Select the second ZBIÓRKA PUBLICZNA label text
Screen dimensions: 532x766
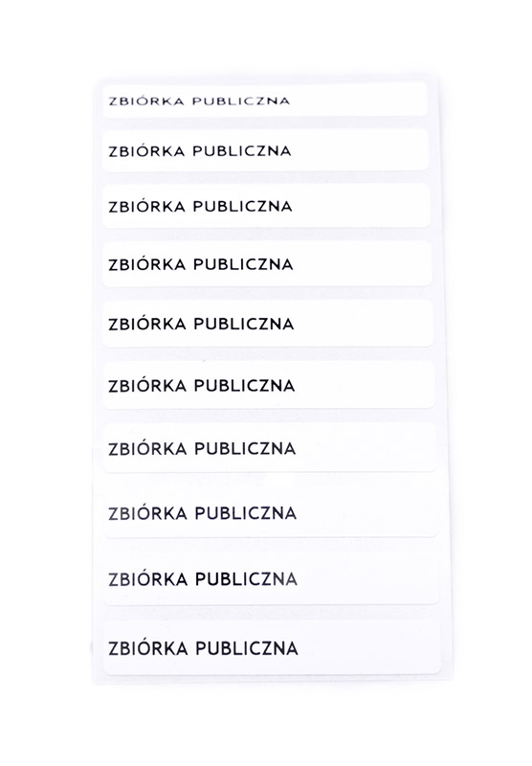[200, 150]
